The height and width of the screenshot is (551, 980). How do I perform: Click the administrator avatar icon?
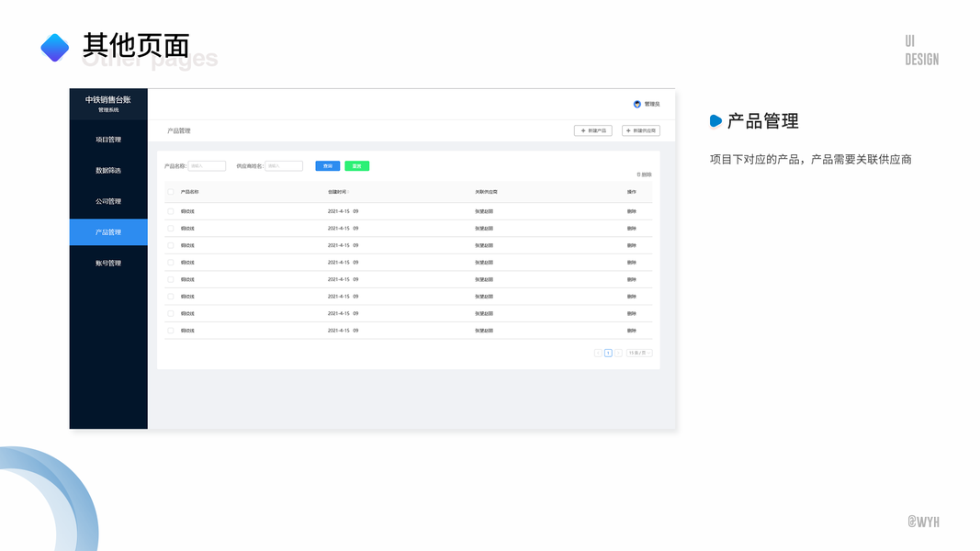pyautogui.click(x=636, y=105)
